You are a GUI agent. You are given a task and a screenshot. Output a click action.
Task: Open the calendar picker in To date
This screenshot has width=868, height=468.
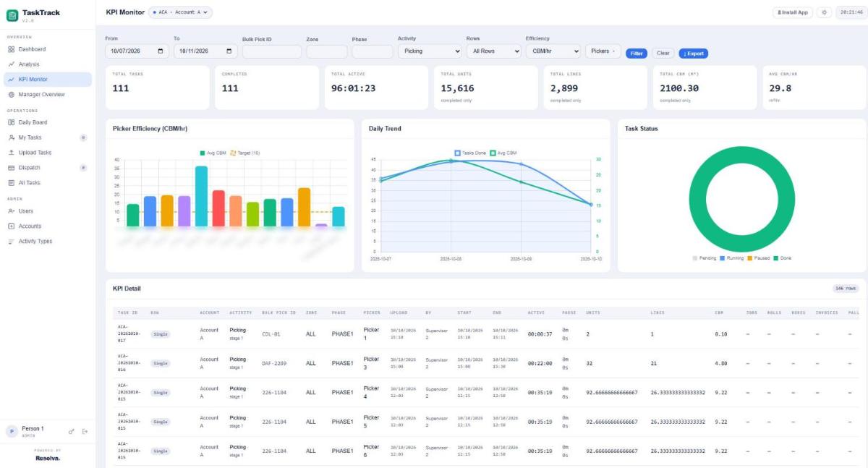coord(229,51)
